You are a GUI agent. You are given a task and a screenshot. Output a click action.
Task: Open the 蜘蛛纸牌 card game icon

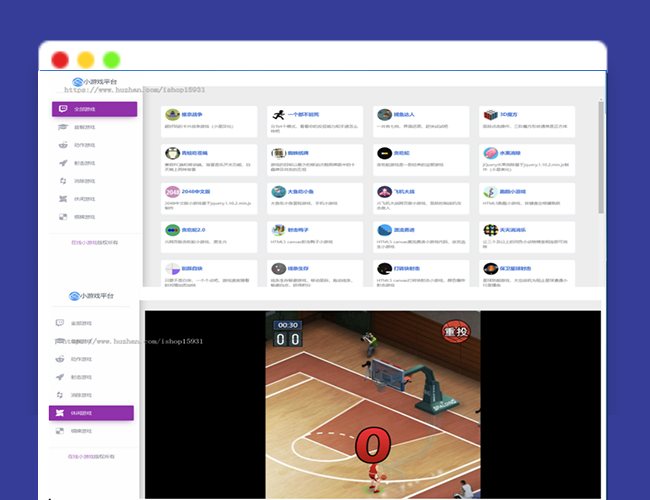tap(278, 153)
